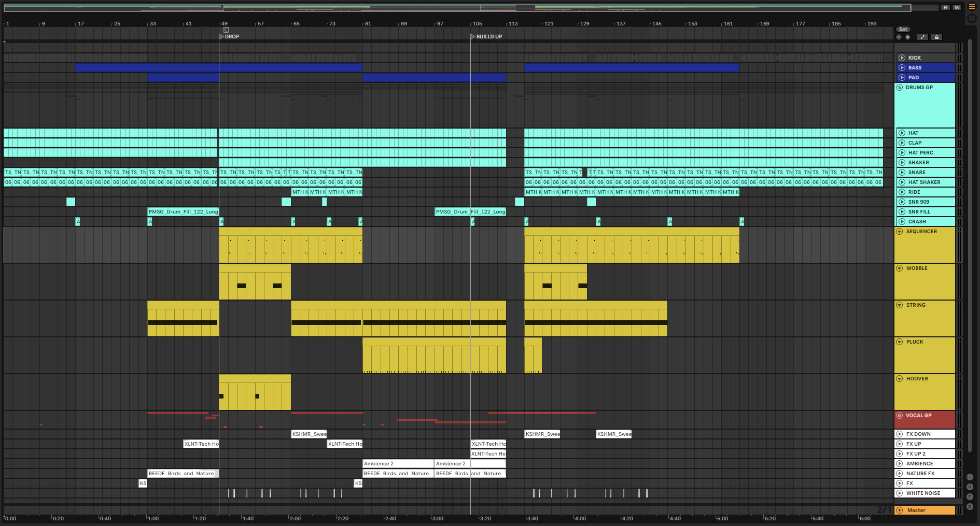The width and height of the screenshot is (980, 526).
Task: Unfold the NATURE FX track
Action: coord(900,474)
